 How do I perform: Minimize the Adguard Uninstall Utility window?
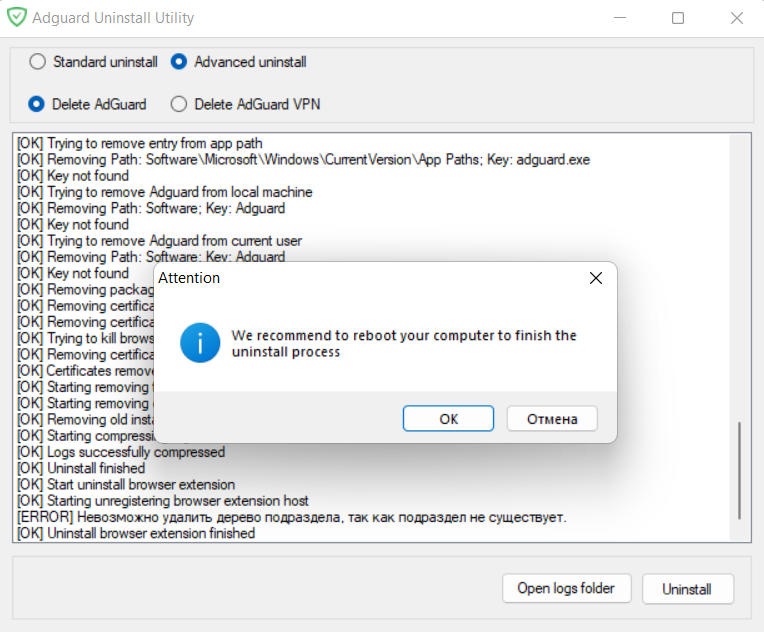(x=620, y=18)
